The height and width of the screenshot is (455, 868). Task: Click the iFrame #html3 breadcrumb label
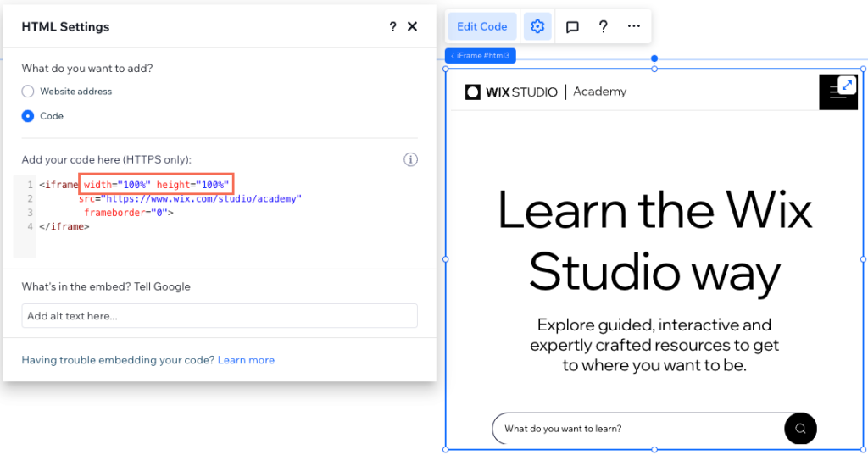pos(481,56)
